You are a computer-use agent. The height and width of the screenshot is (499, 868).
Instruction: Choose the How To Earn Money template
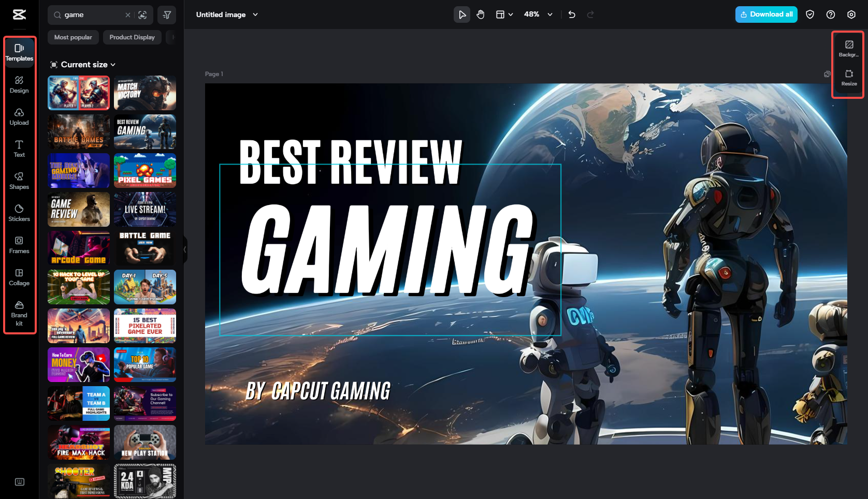79,365
